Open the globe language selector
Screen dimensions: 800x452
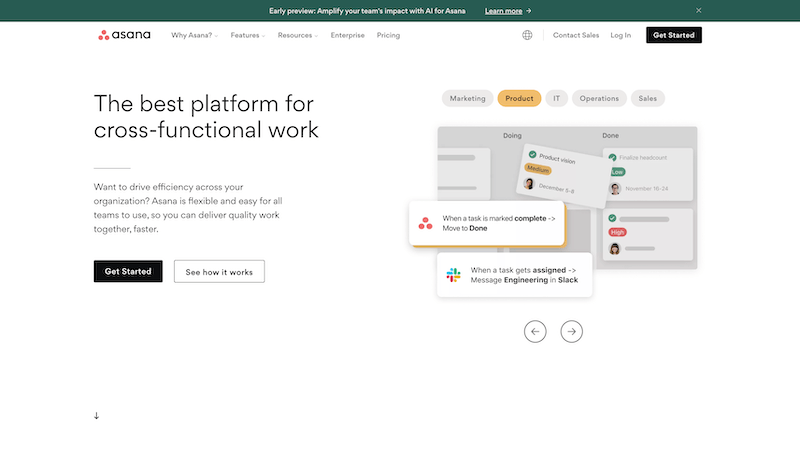point(527,35)
